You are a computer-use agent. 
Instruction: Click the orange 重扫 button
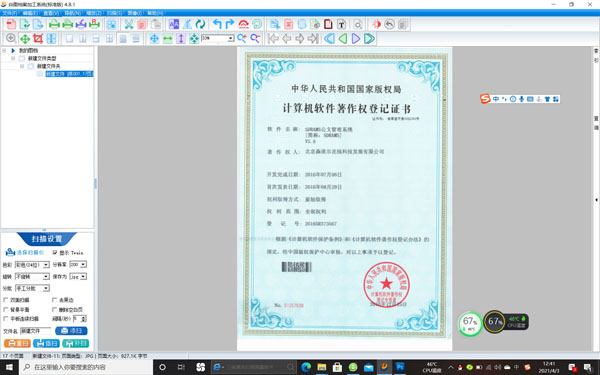pyautogui.click(x=17, y=343)
